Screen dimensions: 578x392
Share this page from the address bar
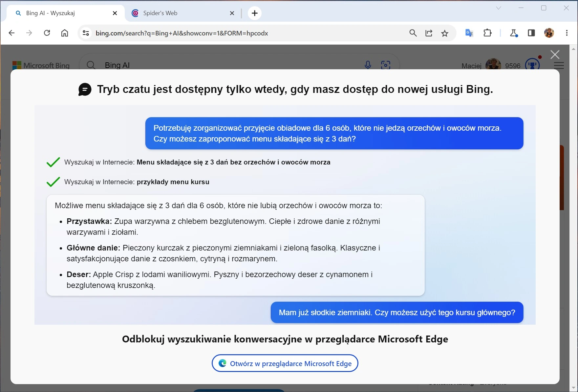point(429,33)
